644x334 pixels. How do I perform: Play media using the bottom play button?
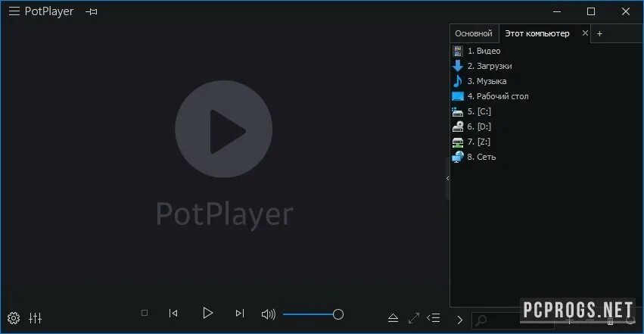coord(208,314)
